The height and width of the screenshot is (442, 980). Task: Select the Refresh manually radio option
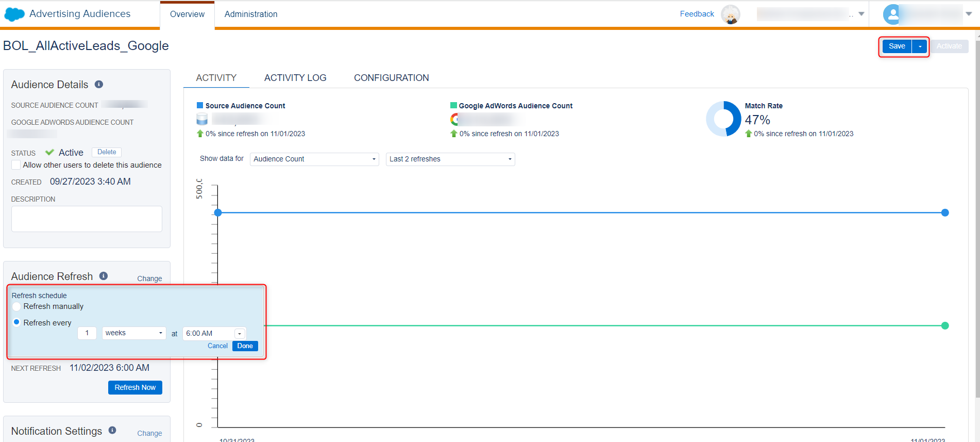pos(16,306)
